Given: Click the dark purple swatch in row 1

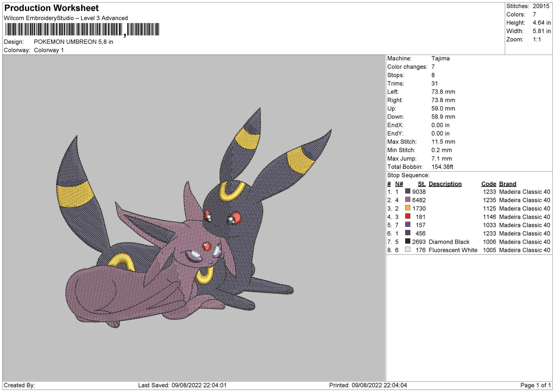Looking at the screenshot, I should click(x=408, y=191).
